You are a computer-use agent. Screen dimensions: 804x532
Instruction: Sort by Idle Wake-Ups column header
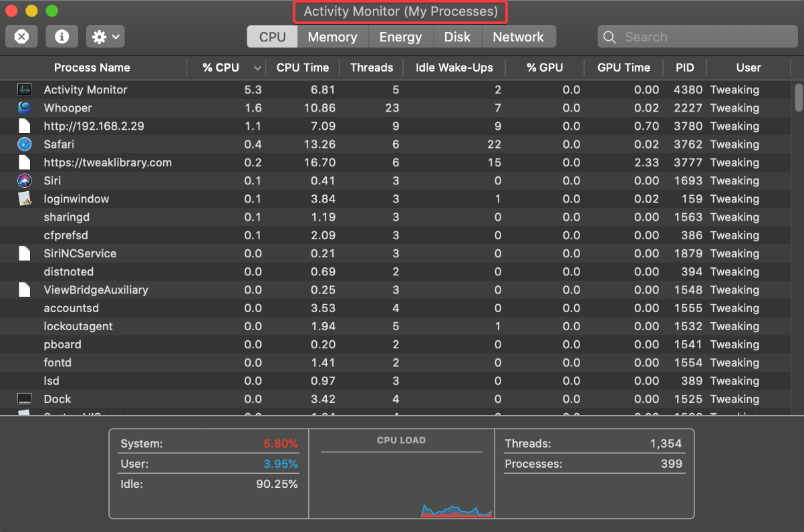(454, 68)
